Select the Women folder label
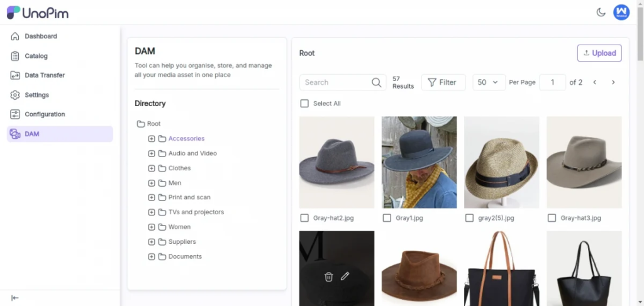Image resolution: width=644 pixels, height=306 pixels. [x=179, y=227]
